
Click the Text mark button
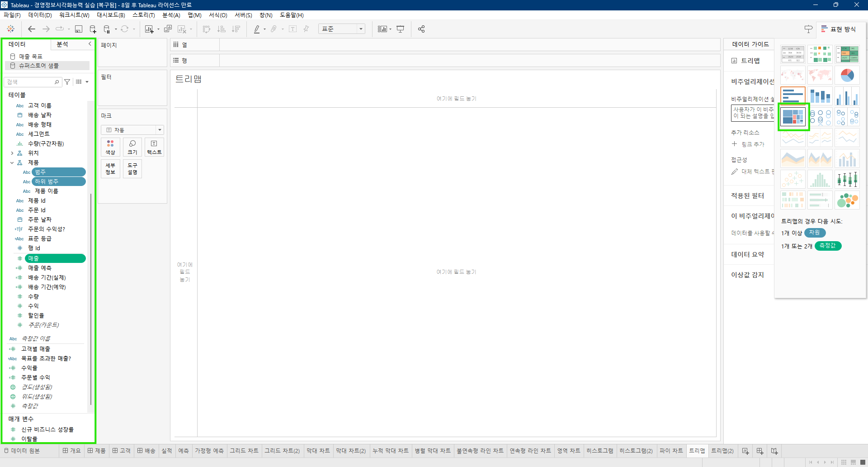[x=154, y=147]
